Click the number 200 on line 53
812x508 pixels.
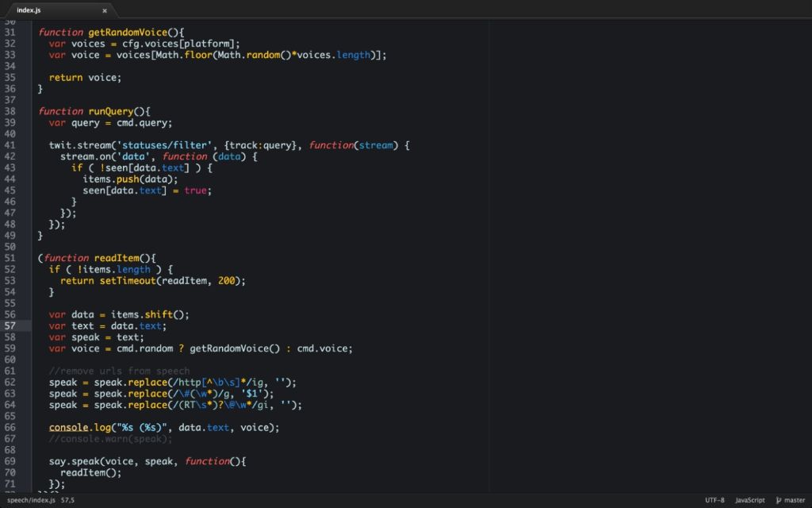click(x=226, y=281)
